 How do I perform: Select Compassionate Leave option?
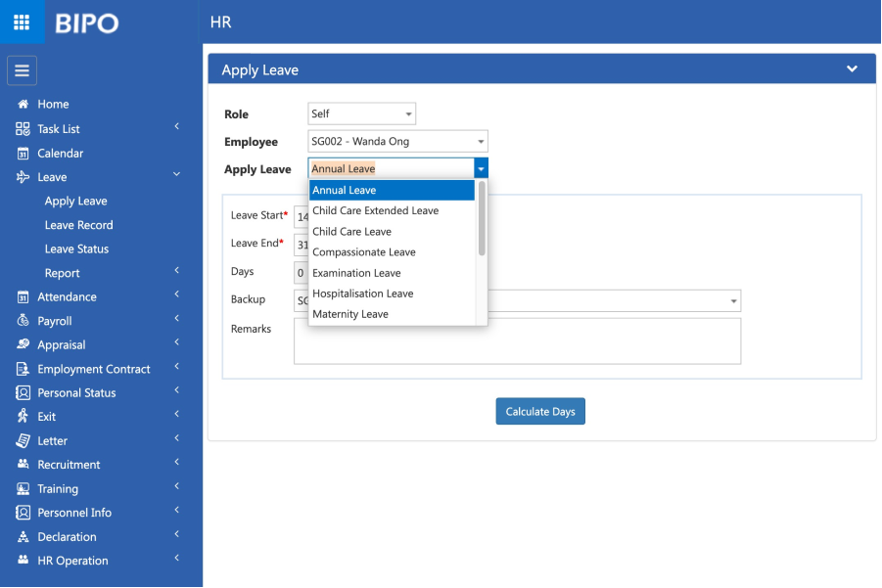[393, 252]
